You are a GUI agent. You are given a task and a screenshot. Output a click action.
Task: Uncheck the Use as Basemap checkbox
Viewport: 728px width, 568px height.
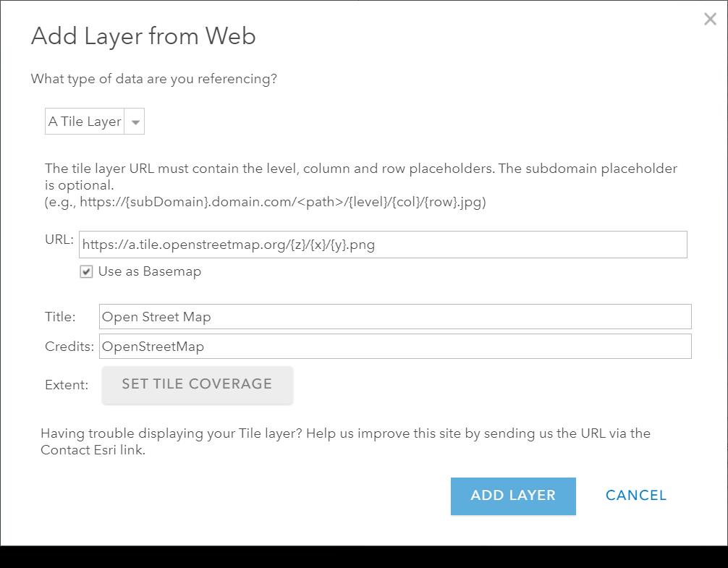pyautogui.click(x=87, y=272)
